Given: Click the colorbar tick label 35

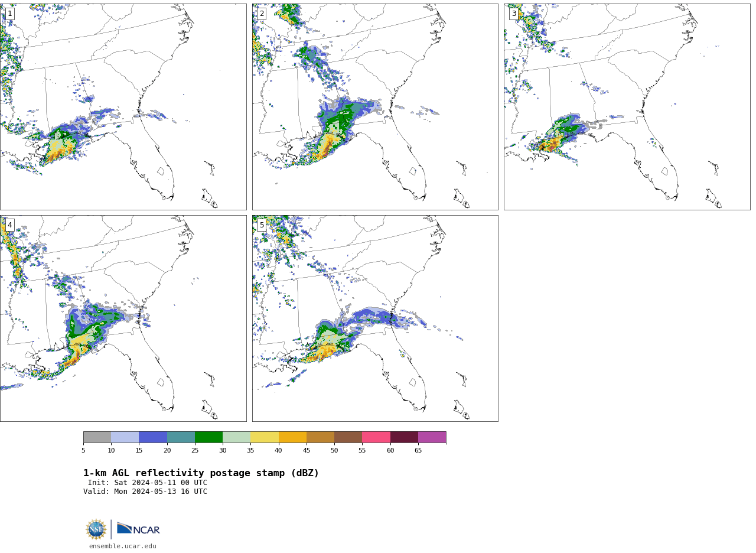Looking at the screenshot, I should [250, 451].
